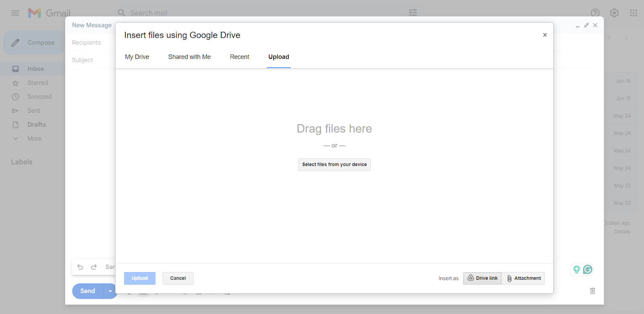Toggle full-screen for New Message window
Image resolution: width=644 pixels, height=314 pixels.
pyautogui.click(x=586, y=25)
